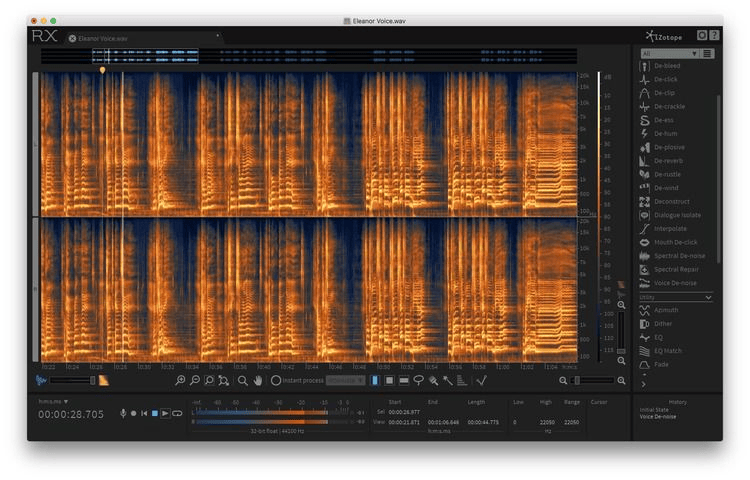Open the EQ Match utility
The image size is (750, 480).
(x=668, y=351)
